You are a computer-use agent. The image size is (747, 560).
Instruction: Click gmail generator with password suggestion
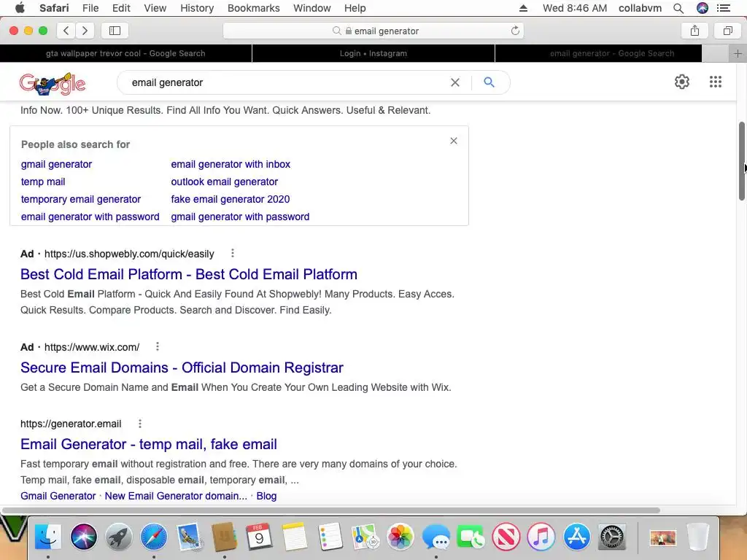tap(240, 217)
